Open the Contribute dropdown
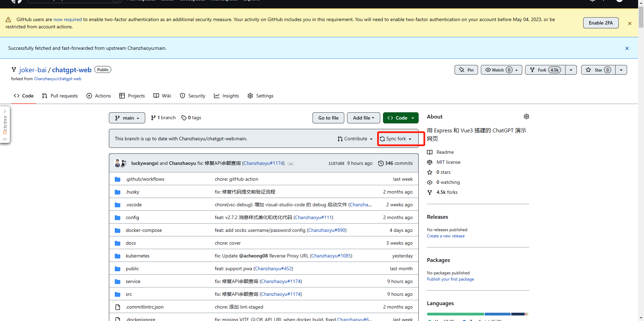Viewport: 644px width, 321px height. (x=355, y=139)
